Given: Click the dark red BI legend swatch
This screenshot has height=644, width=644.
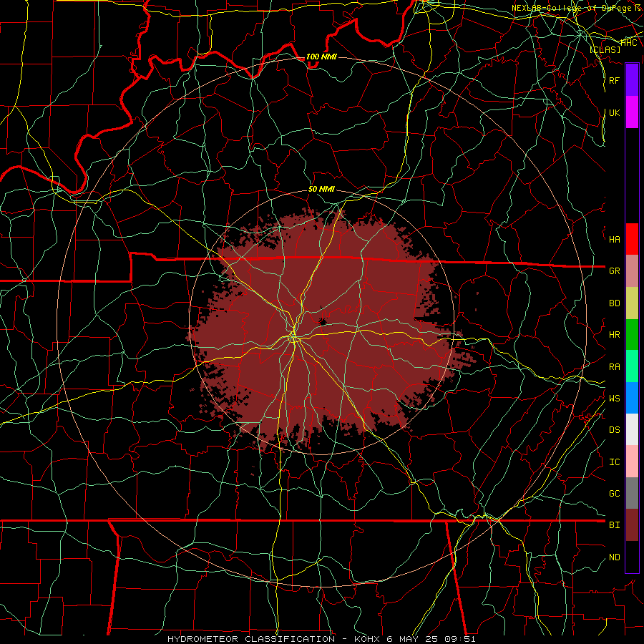Looking at the screenshot, I should tap(632, 525).
